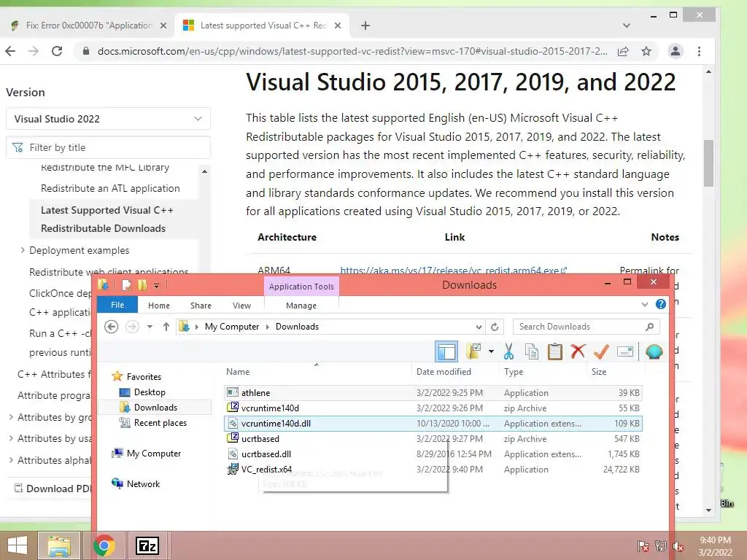Click the Chrome back arrow

10,51
